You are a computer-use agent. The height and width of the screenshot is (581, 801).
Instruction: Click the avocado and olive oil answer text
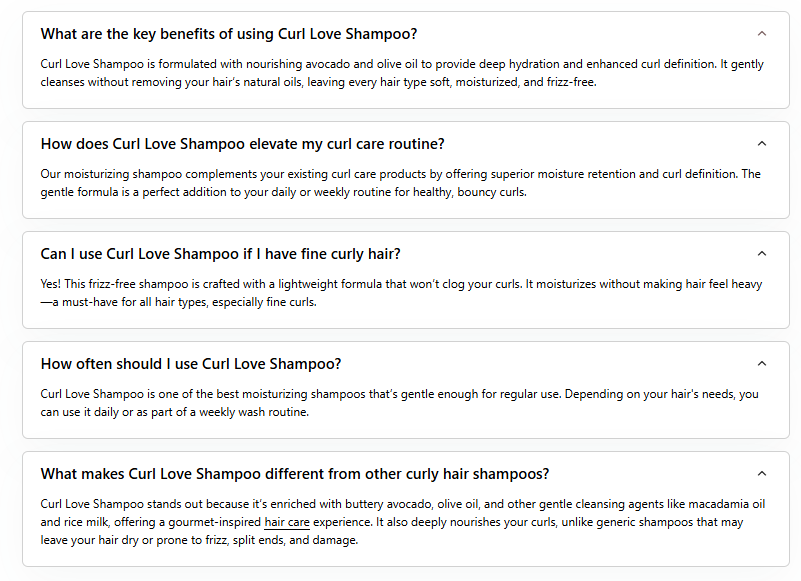coord(400,73)
